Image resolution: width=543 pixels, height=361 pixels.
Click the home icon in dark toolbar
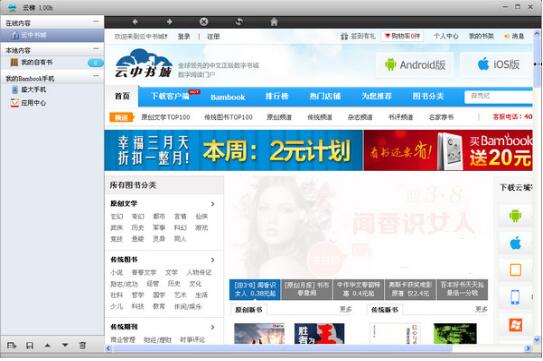[274, 22]
